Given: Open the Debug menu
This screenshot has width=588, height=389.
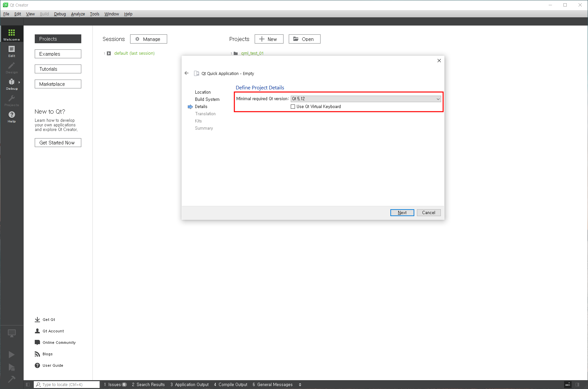Looking at the screenshot, I should (x=60, y=14).
